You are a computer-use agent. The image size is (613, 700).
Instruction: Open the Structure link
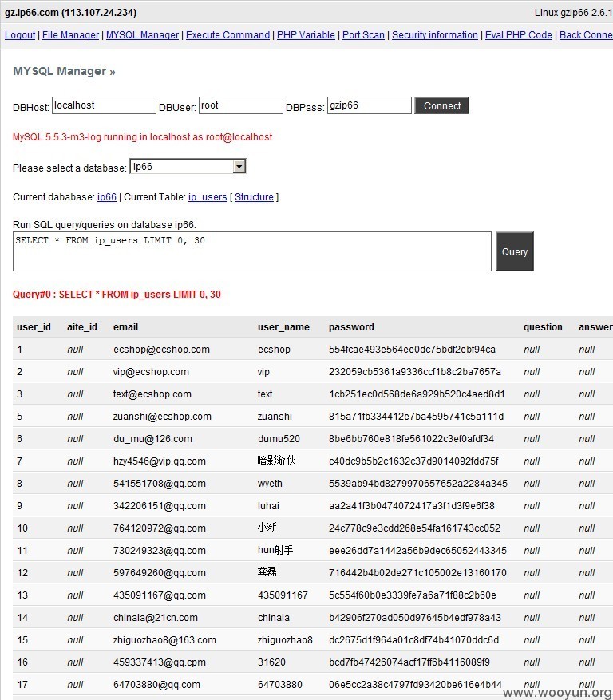coord(254,197)
